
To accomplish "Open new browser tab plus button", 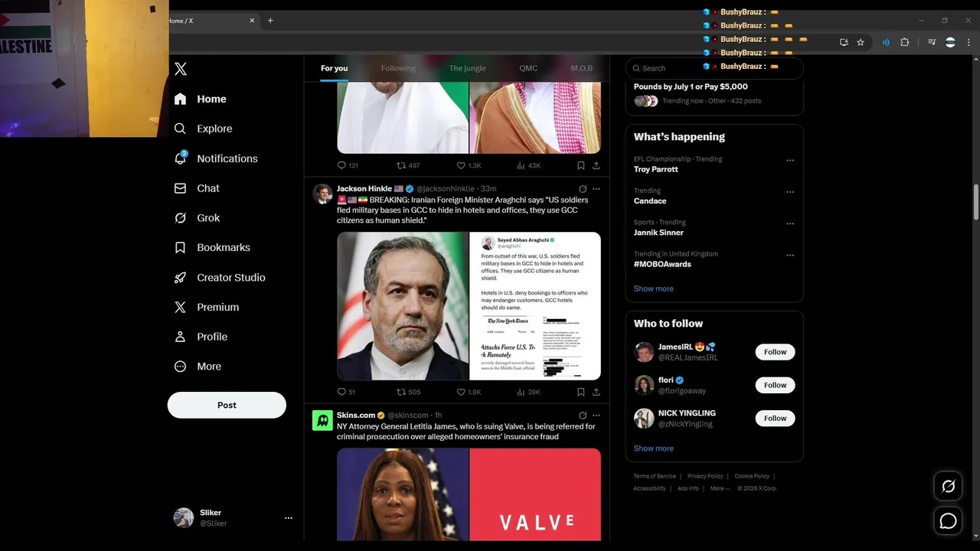I will coord(270,21).
